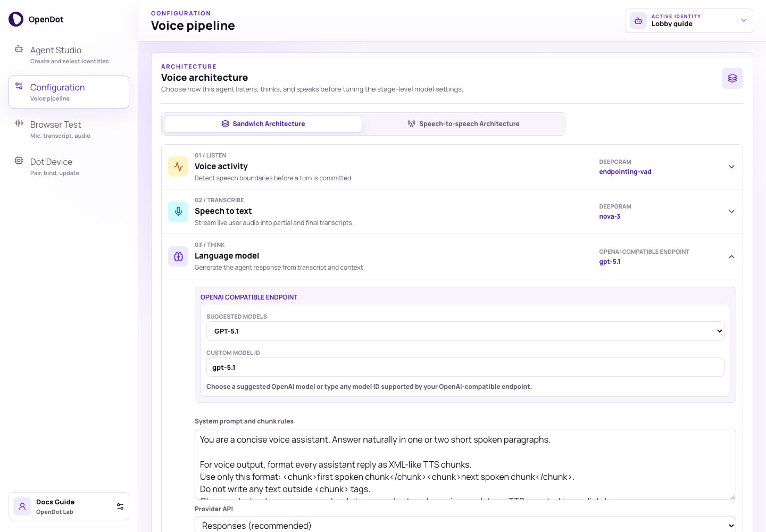766x532 pixels.
Task: Click the OpenDot brand name
Action: (x=46, y=20)
